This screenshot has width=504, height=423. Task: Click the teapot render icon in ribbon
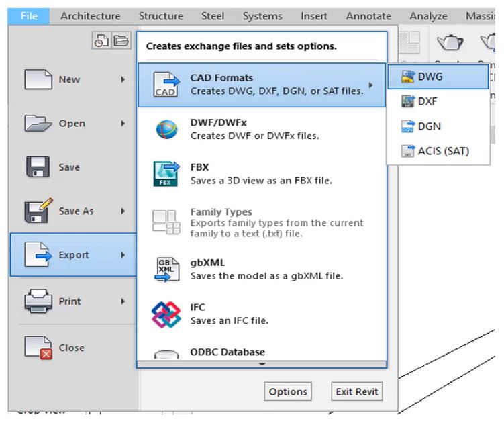[x=450, y=42]
